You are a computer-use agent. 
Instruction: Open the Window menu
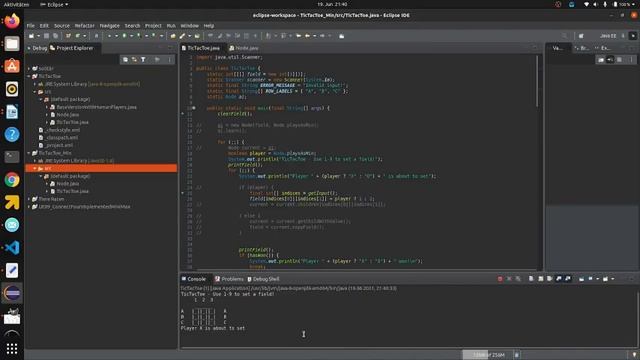pyautogui.click(x=189, y=25)
